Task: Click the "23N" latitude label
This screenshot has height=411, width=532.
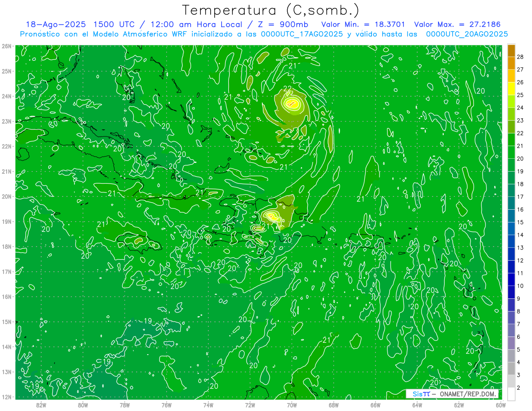Action: tap(7, 121)
